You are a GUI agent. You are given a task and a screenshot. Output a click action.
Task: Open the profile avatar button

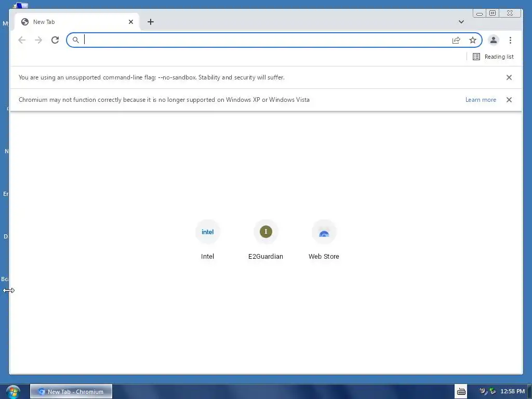pos(494,40)
